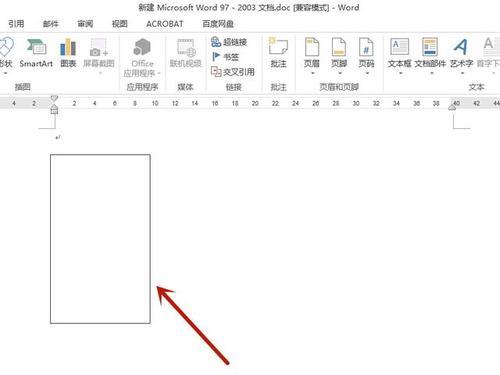The width and height of the screenshot is (500, 375).
Task: Select the right indent marker on ruler
Action: (x=453, y=107)
